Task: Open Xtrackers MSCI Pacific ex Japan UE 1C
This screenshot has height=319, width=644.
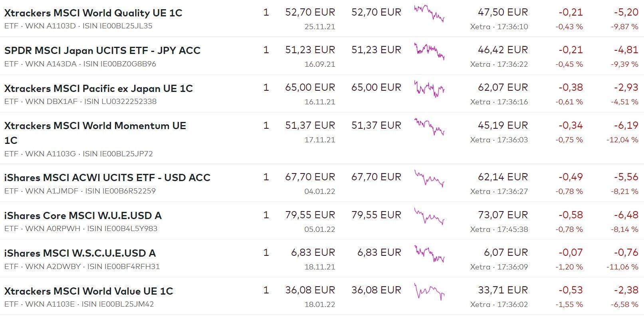Action: [98, 88]
